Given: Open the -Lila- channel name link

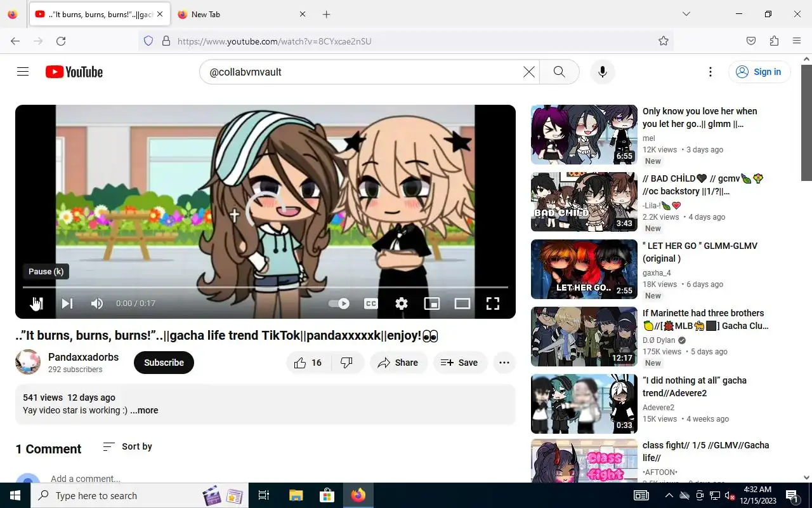Looking at the screenshot, I should click(x=661, y=205).
